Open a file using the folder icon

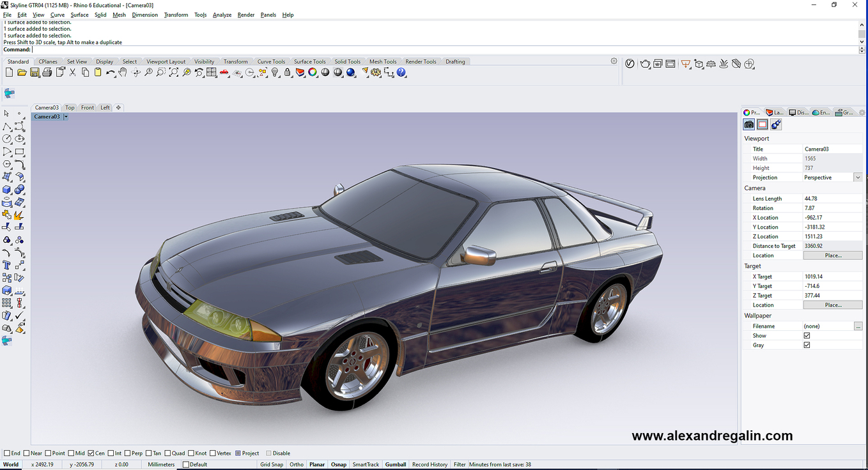point(22,73)
